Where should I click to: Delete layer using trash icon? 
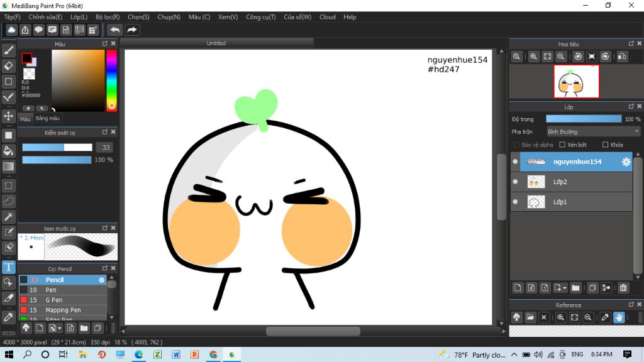point(623,288)
